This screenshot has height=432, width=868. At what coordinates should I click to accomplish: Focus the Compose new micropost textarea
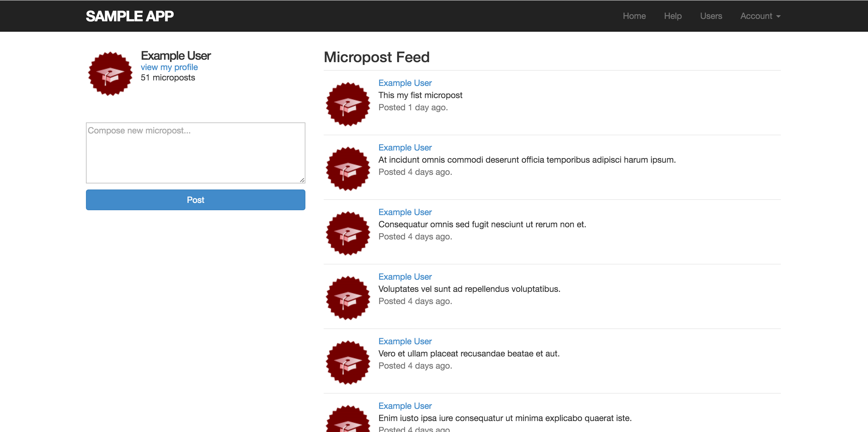195,153
